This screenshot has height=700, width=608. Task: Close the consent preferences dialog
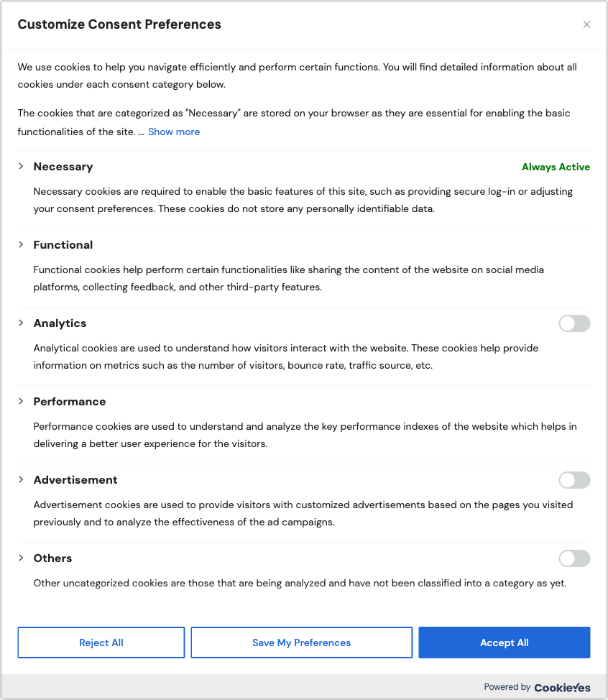point(586,24)
